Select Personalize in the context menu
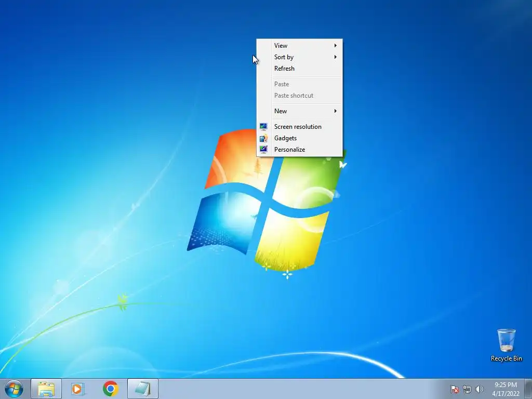532x399 pixels. [x=299, y=149]
